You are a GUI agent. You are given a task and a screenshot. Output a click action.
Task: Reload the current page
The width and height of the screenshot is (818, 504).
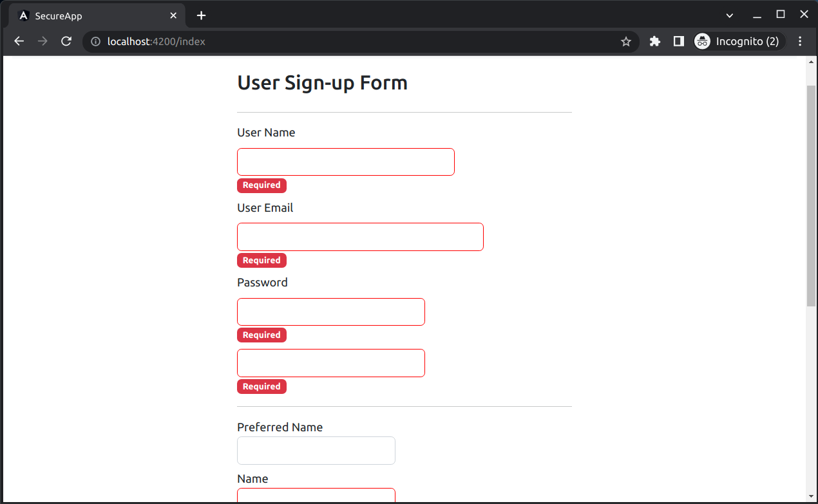coord(66,41)
